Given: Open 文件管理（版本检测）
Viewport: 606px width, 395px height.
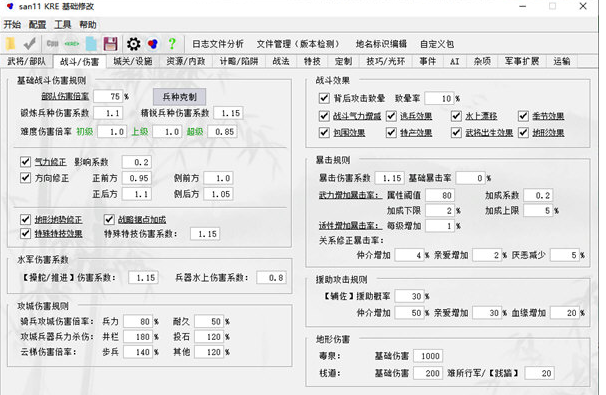Looking at the screenshot, I should [298, 44].
